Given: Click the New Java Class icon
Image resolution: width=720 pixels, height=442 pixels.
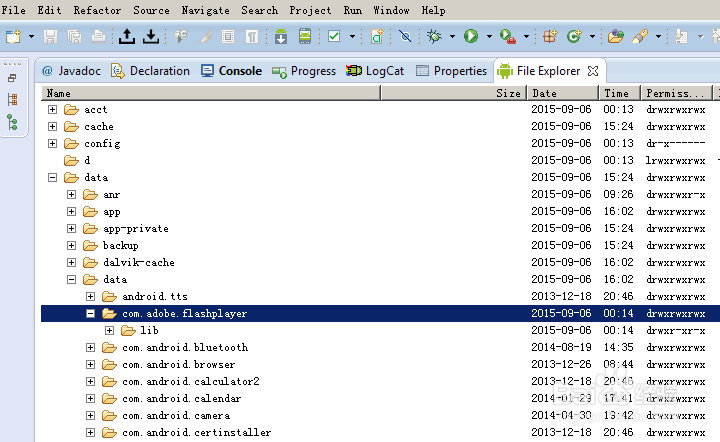Looking at the screenshot, I should (x=574, y=36).
